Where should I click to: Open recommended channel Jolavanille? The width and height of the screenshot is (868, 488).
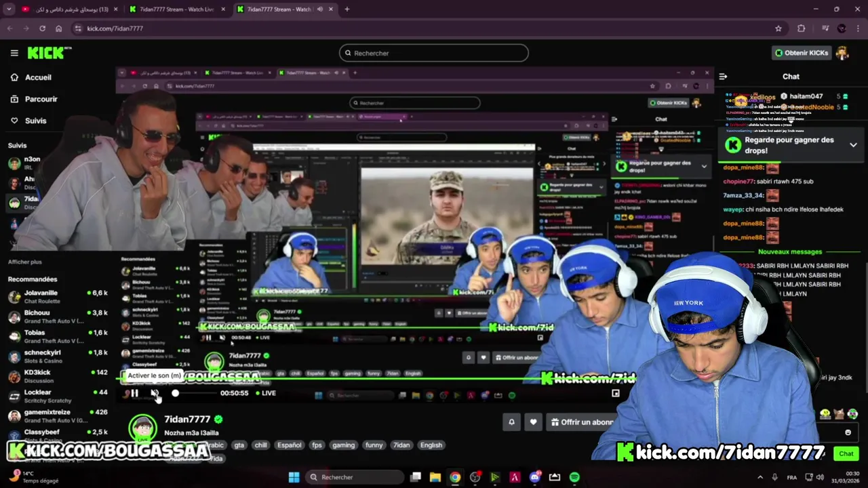point(58,297)
